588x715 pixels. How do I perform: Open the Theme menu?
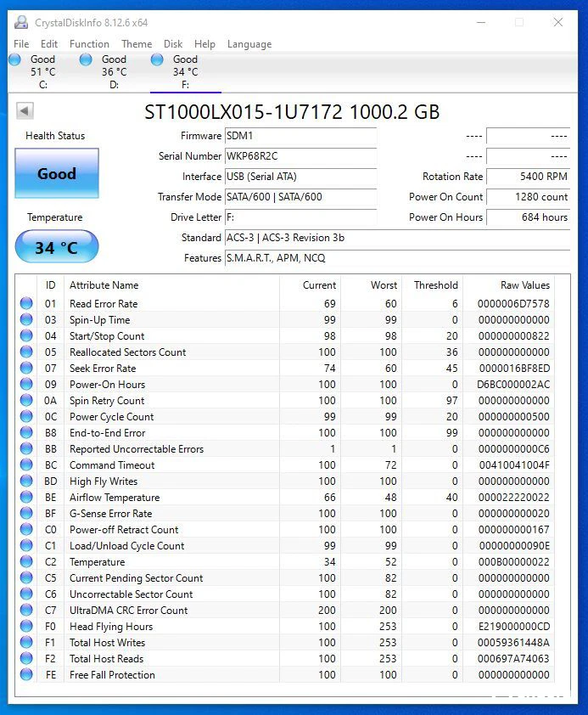pyautogui.click(x=137, y=44)
